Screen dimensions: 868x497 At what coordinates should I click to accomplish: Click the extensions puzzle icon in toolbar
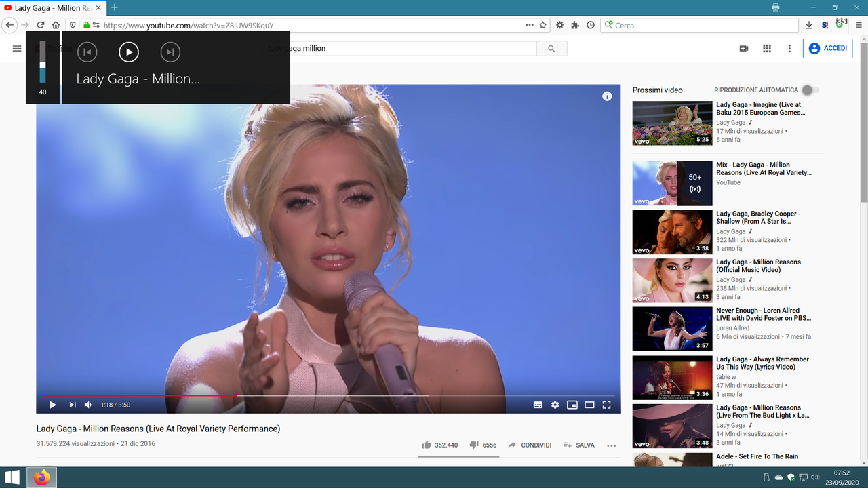(x=575, y=25)
